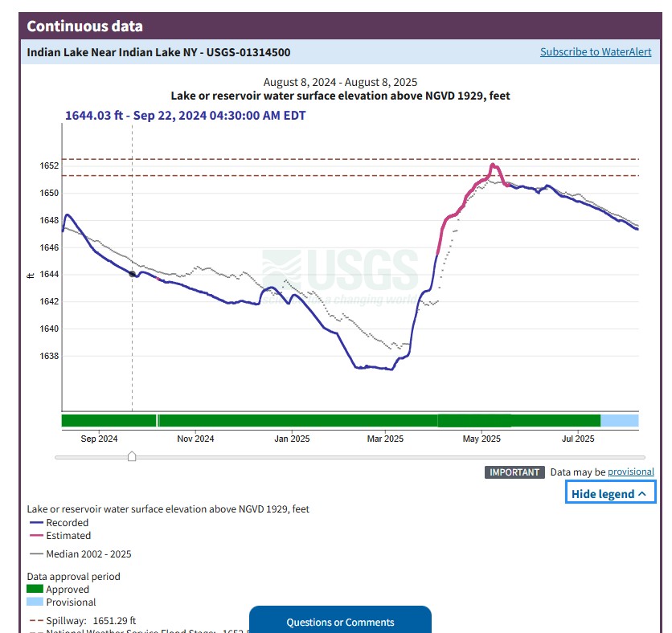Click the Provisional light blue legend box
The image size is (672, 633).
35,602
